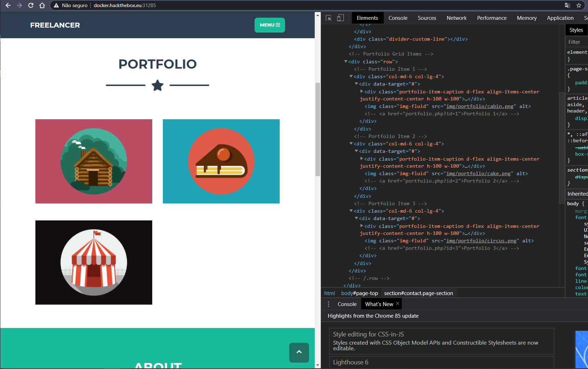Expand the first portfolio-item-caption div
This screenshot has width=588, height=369.
361,92
